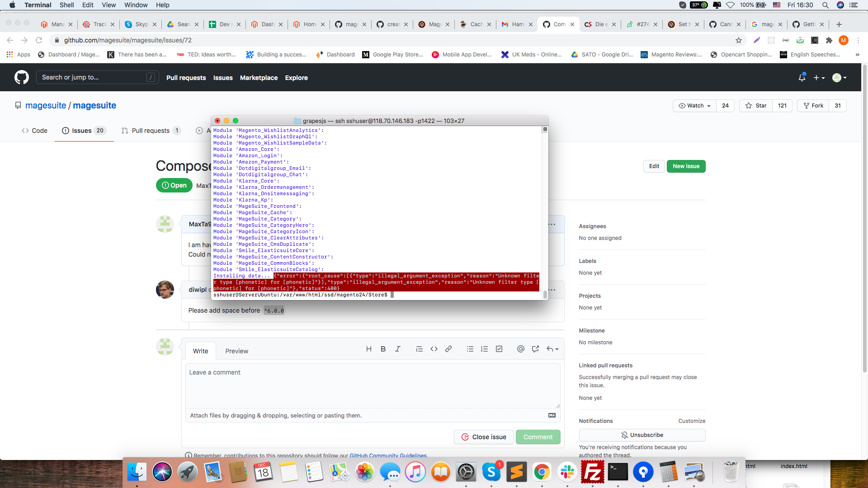868x488 pixels.
Task: Apply italic formatting to the comment
Action: pyautogui.click(x=398, y=349)
